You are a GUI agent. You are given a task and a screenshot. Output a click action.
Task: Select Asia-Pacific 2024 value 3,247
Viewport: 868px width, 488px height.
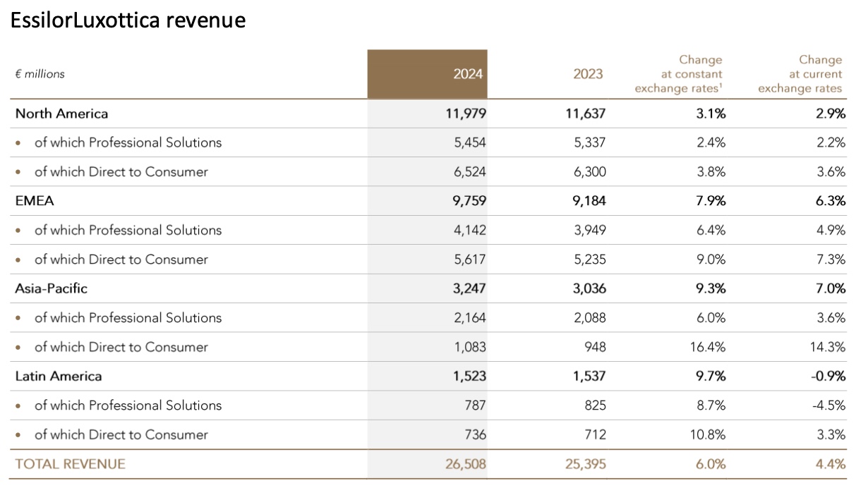pyautogui.click(x=471, y=288)
